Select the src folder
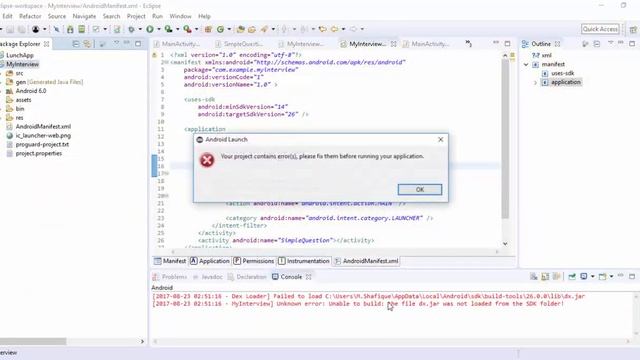640x360 pixels. click(19, 73)
